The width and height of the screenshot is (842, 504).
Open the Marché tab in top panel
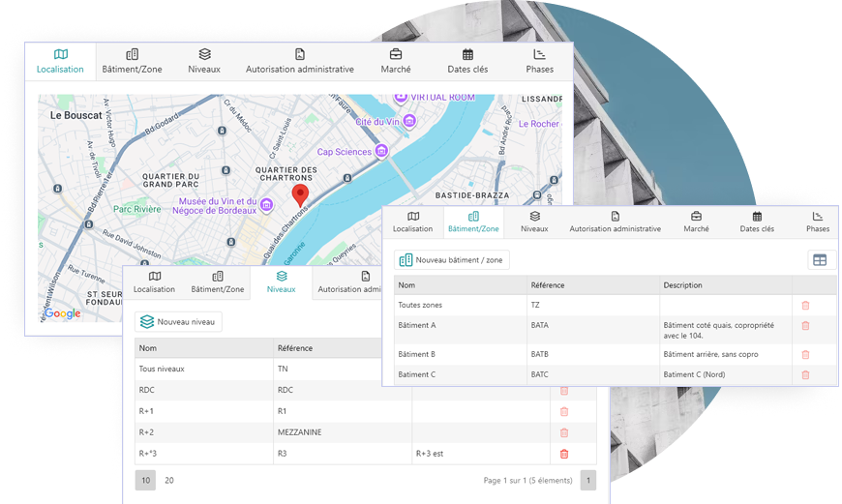[396, 61]
